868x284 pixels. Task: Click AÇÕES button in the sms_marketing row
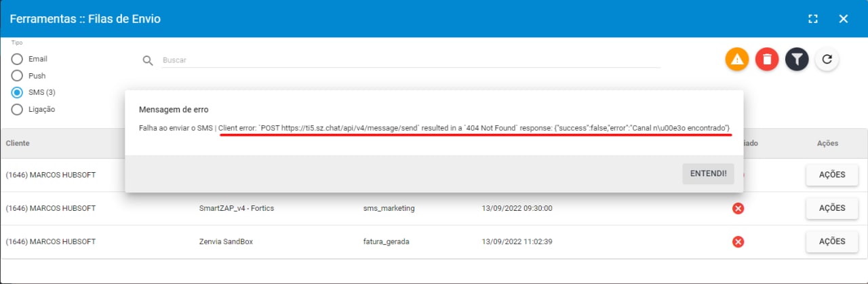(832, 208)
